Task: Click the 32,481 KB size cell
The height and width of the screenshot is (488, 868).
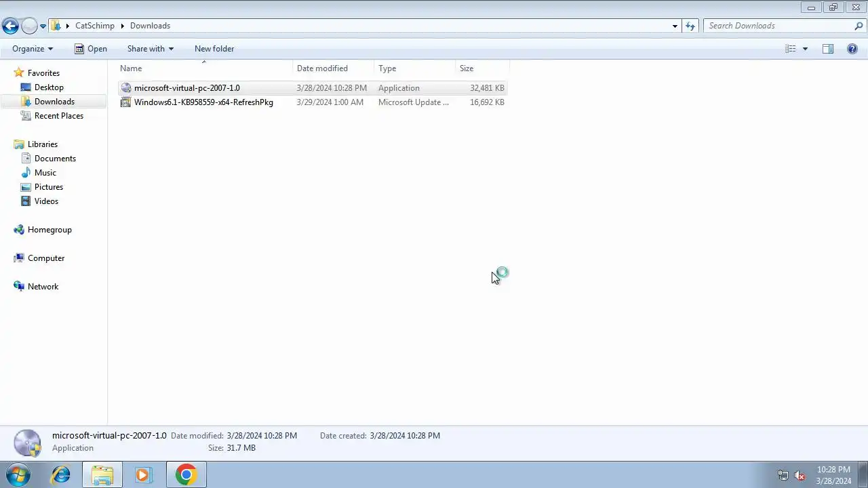Action: [487, 88]
